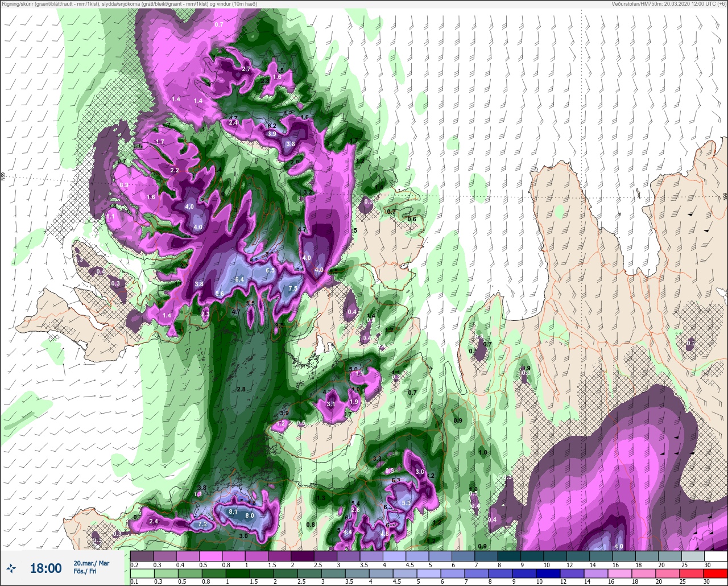Click the '1.1' snowfall value on the map
Image resolution: width=728 pixels, height=586 pixels.
110,217
